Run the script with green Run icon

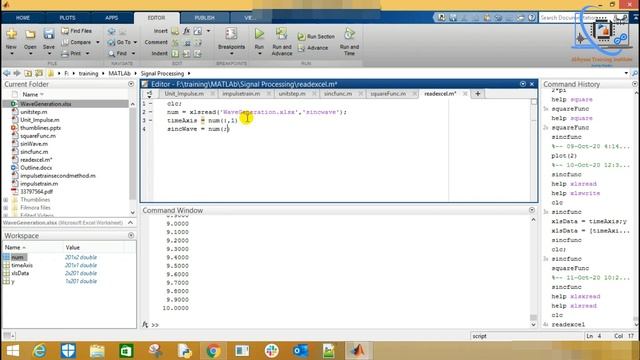point(259,34)
